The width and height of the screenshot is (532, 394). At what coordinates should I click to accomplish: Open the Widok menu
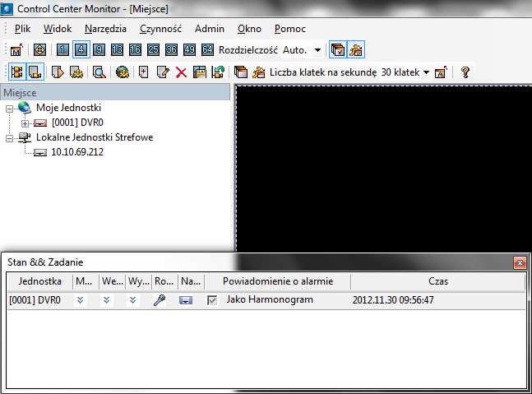click(58, 29)
